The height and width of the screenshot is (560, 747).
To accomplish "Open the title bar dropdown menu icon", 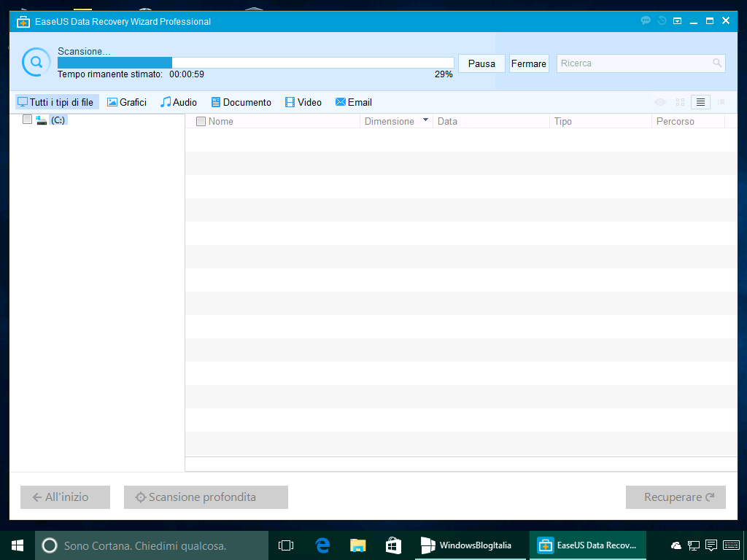I will tap(677, 21).
